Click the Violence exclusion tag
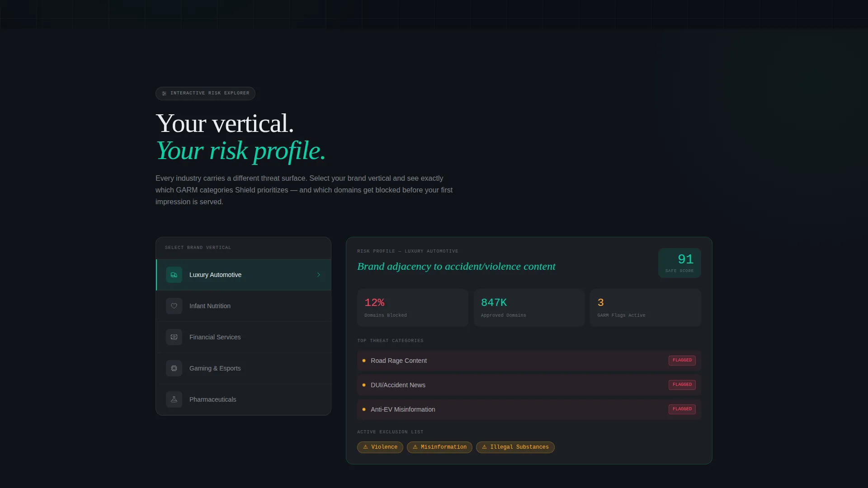 pyautogui.click(x=380, y=447)
